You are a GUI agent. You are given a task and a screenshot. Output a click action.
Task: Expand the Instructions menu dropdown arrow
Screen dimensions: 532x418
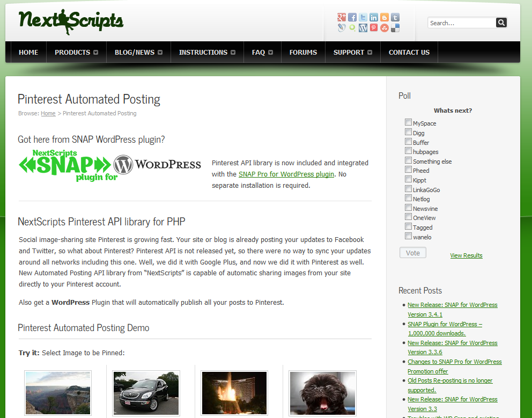(233, 52)
